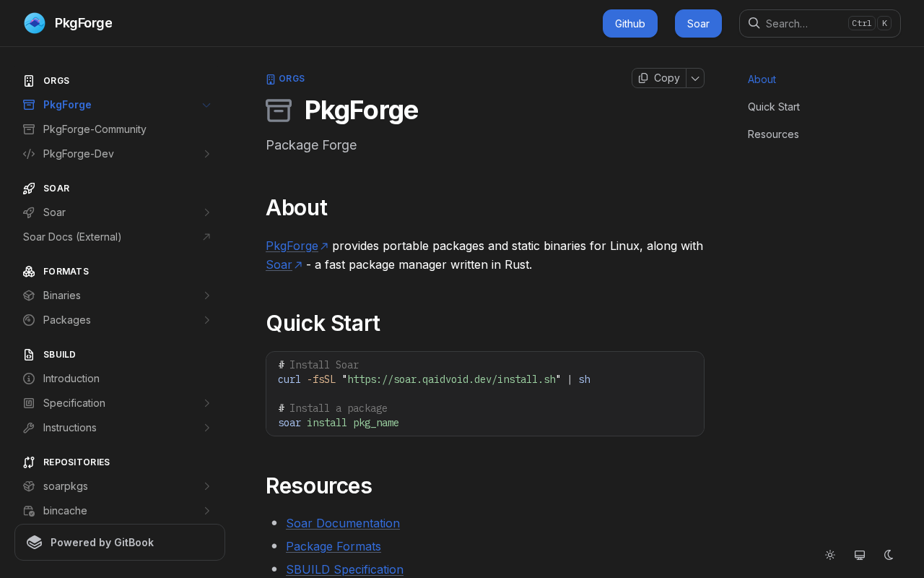Expand the soarpkgs repository item

coord(206,486)
